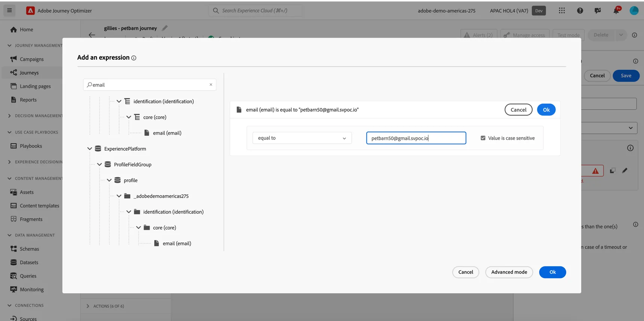
Task: Click the dialog bottom Cancel button
Action: click(x=466, y=272)
